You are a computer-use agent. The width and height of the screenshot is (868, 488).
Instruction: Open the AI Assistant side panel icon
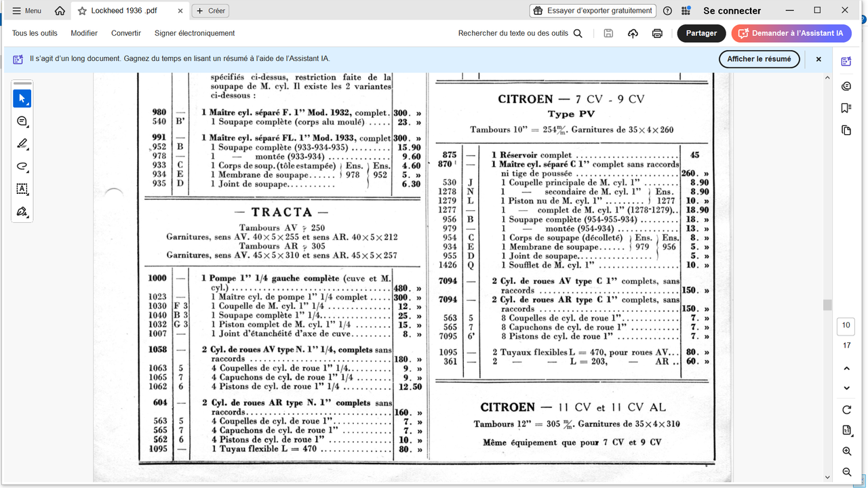(x=846, y=62)
